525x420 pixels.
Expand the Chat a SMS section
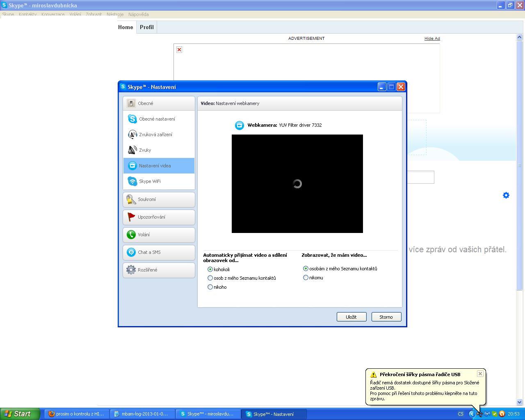coord(159,252)
